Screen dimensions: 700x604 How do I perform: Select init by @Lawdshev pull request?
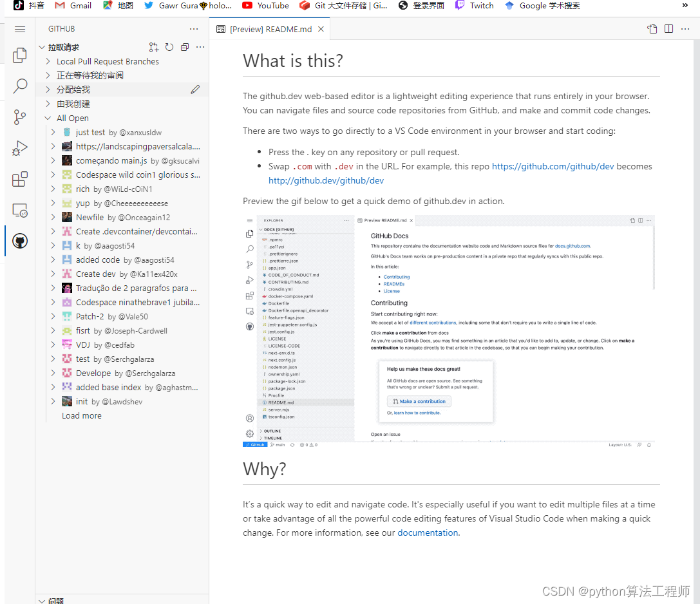pyautogui.click(x=122, y=402)
